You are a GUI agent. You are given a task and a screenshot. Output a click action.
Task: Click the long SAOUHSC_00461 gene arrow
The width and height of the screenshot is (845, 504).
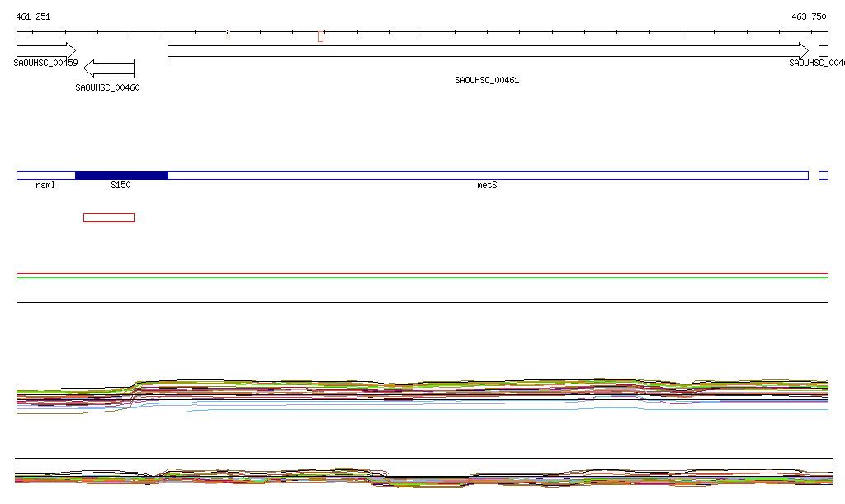(x=487, y=51)
